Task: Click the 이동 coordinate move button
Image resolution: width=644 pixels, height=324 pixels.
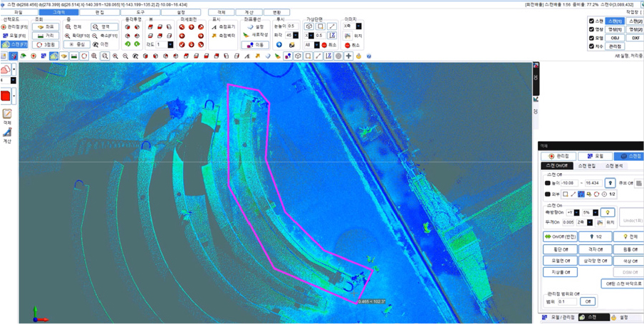Action: (256, 45)
